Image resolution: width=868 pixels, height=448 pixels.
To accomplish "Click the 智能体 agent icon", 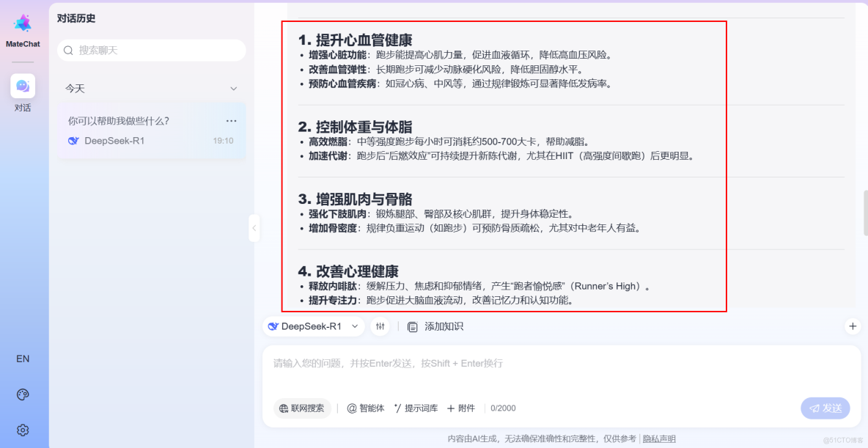I will click(365, 408).
